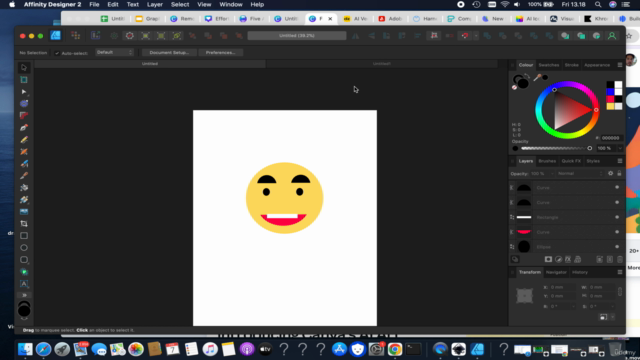Open the layer opacity dropdown

coord(552,173)
